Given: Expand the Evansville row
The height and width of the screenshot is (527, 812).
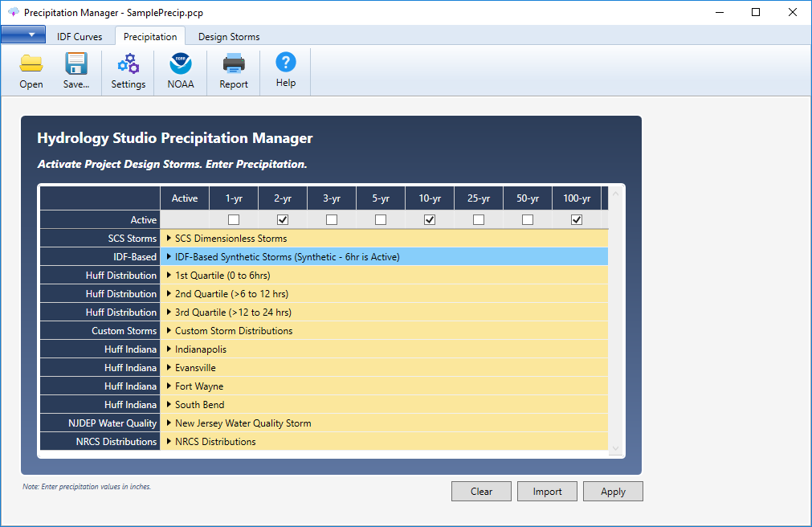Looking at the screenshot, I should tap(169, 367).
